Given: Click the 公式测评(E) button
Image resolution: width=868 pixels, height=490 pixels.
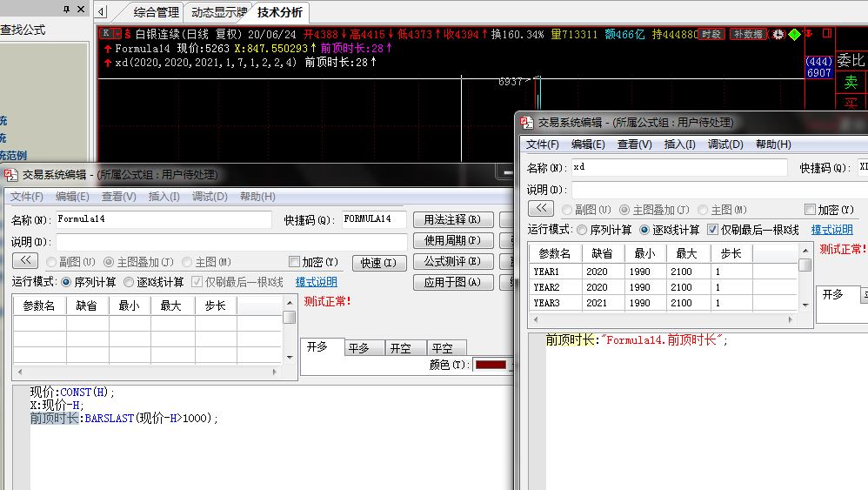Looking at the screenshot, I should 452,261.
